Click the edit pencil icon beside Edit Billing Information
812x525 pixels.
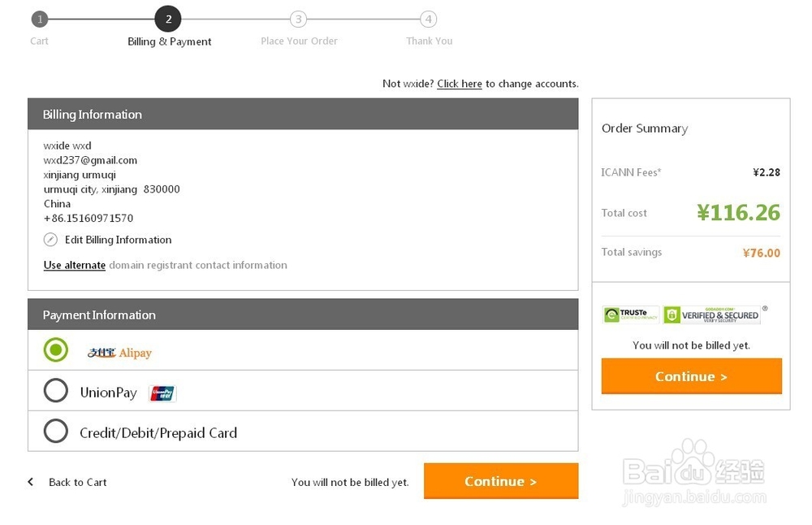click(50, 240)
